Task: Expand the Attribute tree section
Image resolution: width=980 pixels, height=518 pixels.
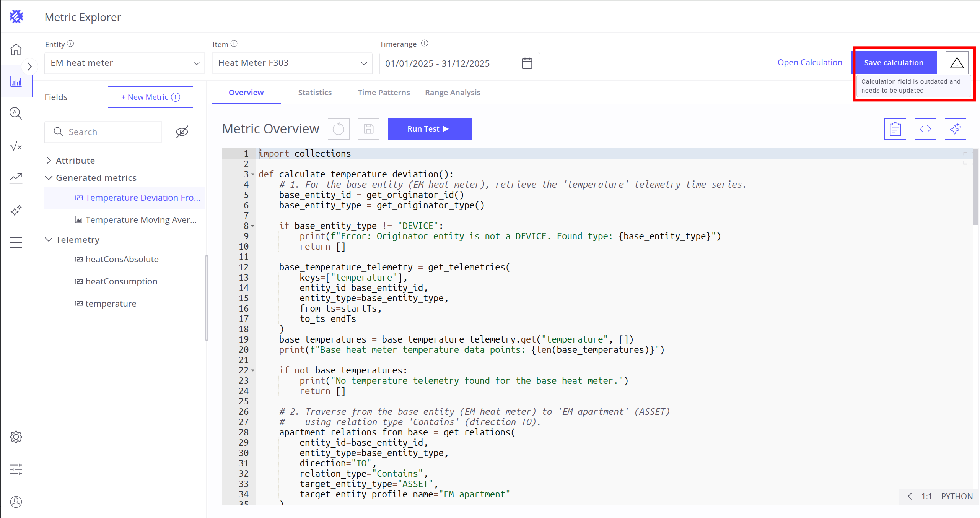Action: point(49,161)
